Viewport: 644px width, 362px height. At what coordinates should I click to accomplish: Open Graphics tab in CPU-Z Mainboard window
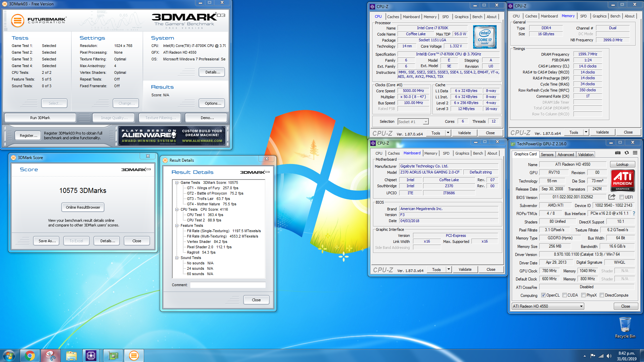[x=462, y=153]
